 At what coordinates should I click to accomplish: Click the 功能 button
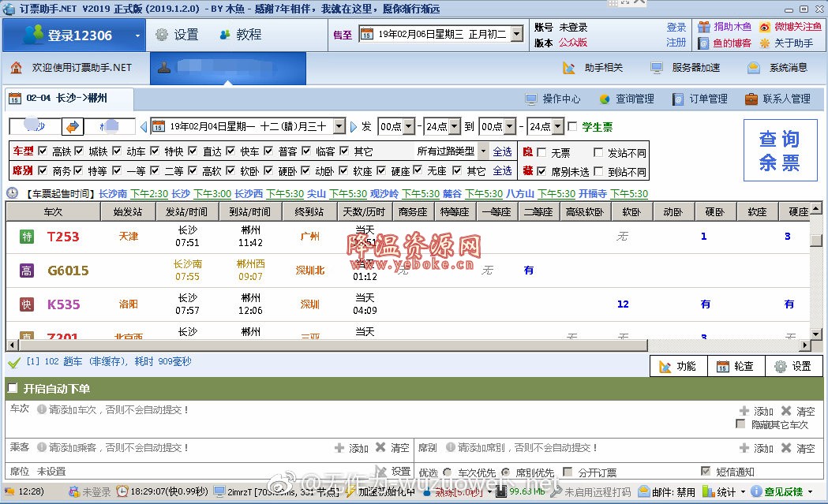click(679, 366)
